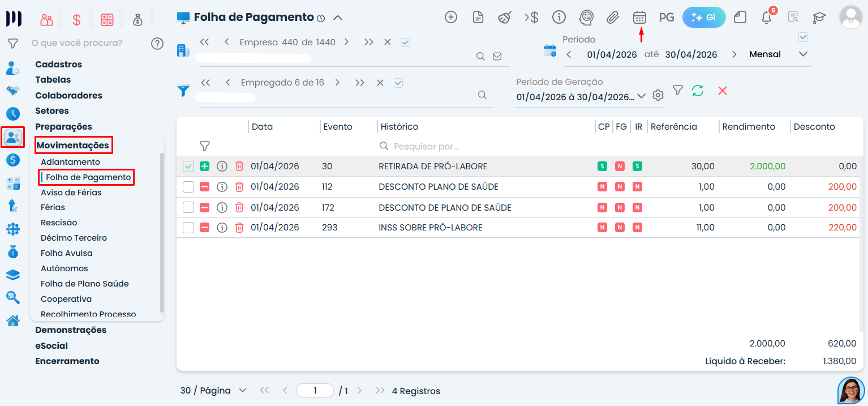Advance Período to next month arrow
The height and width of the screenshot is (406, 868).
[734, 54]
